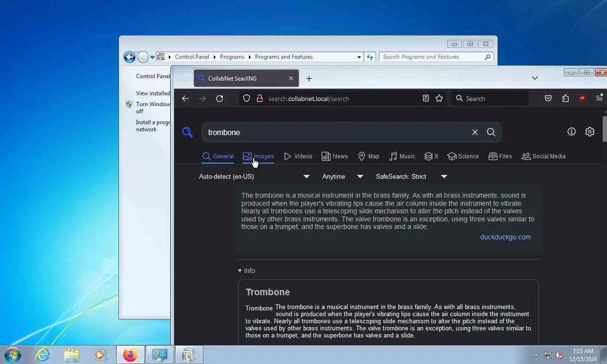The image size is (607, 364).
Task: Clear the trombone search query
Action: click(475, 132)
